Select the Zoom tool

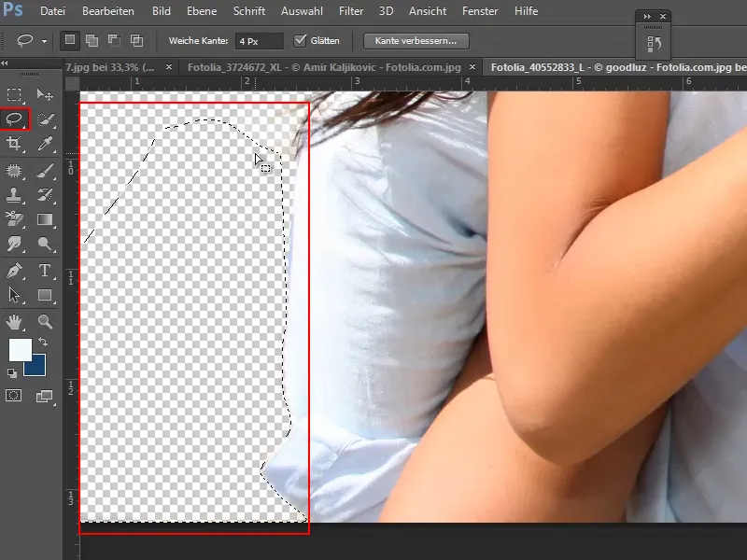click(x=45, y=322)
